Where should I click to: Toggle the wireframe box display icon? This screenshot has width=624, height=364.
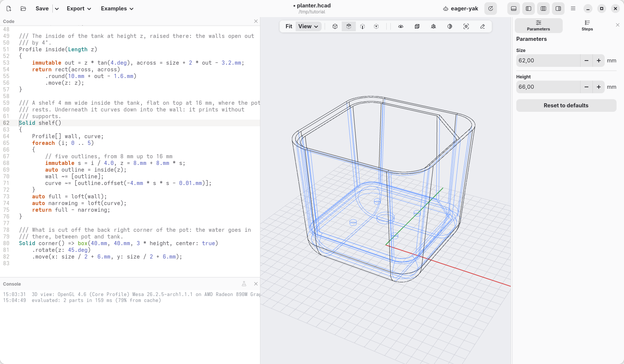[x=417, y=26]
